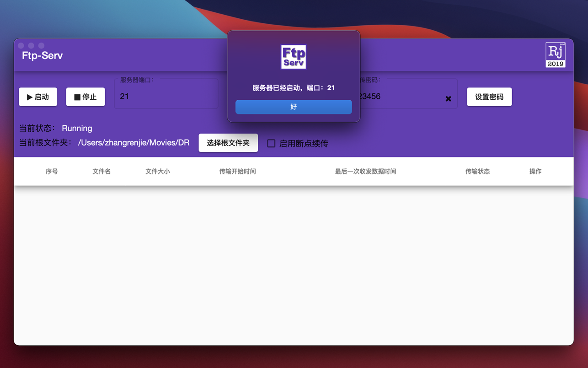588x368 pixels.
Task: Click the 序号 column header
Action: tap(52, 171)
